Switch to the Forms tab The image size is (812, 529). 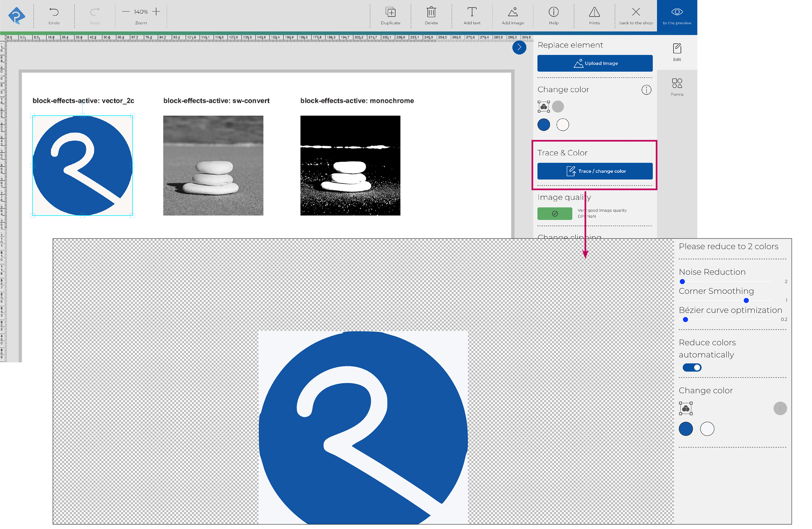pyautogui.click(x=677, y=87)
